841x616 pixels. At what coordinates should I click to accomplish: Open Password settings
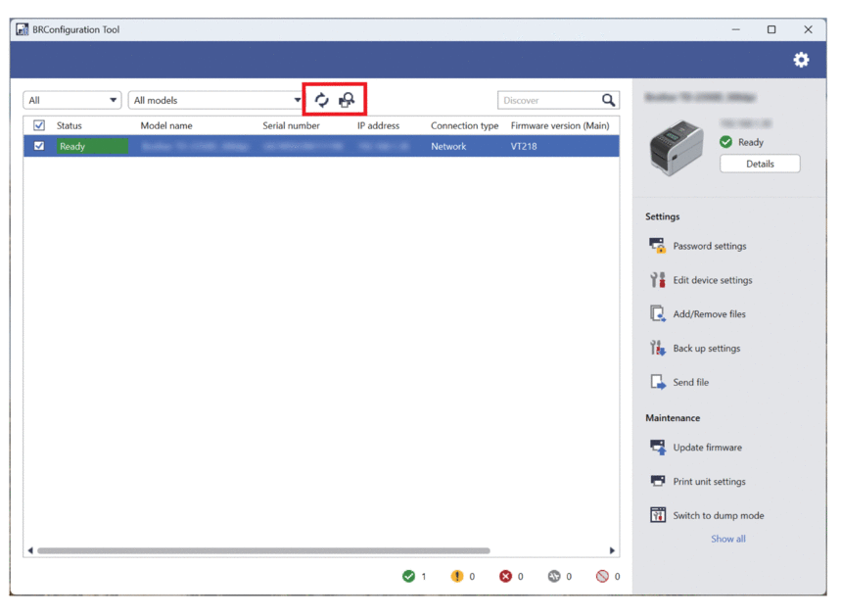point(708,246)
